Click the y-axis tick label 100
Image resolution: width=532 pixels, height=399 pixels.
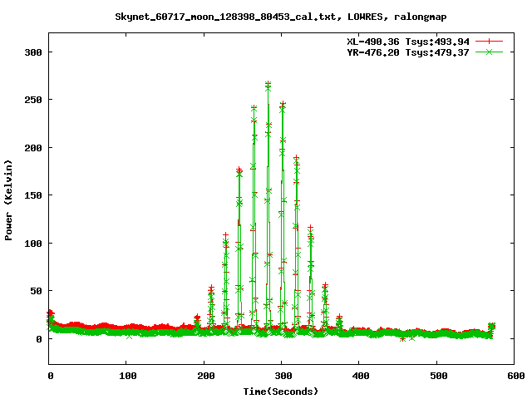coord(33,244)
